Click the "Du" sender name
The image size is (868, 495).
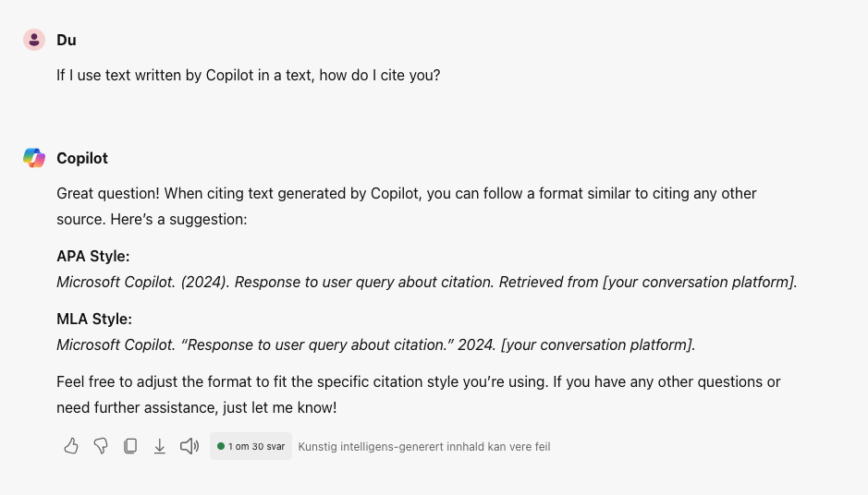(67, 40)
